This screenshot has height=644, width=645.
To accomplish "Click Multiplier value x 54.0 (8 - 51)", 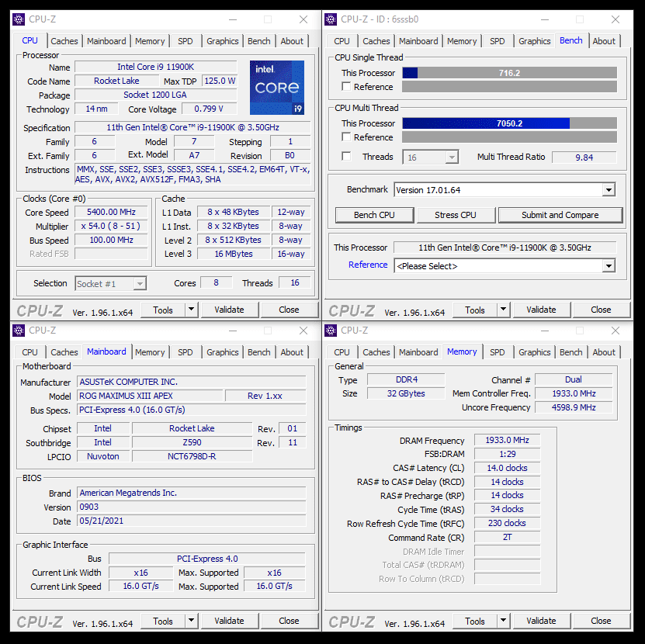I will pos(111,227).
